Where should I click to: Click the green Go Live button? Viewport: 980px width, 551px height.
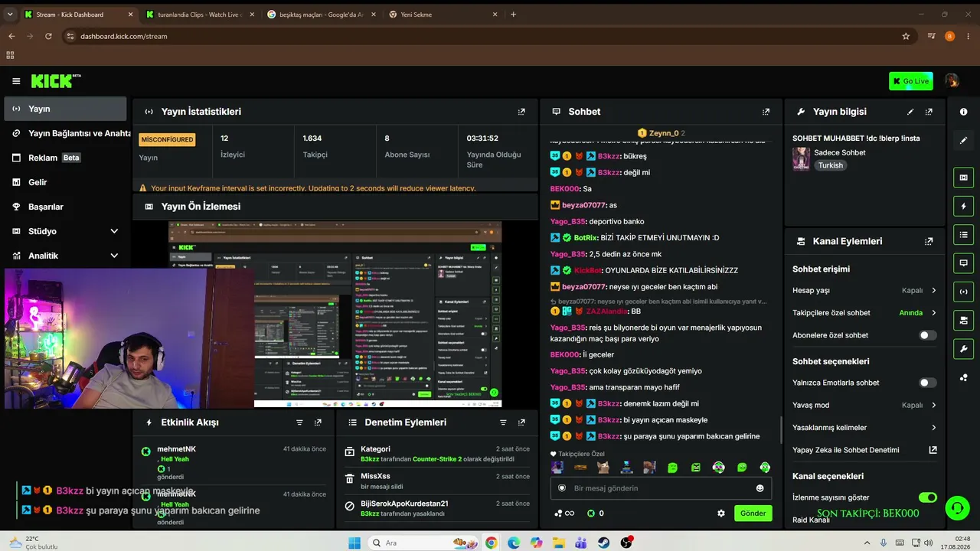coord(911,81)
